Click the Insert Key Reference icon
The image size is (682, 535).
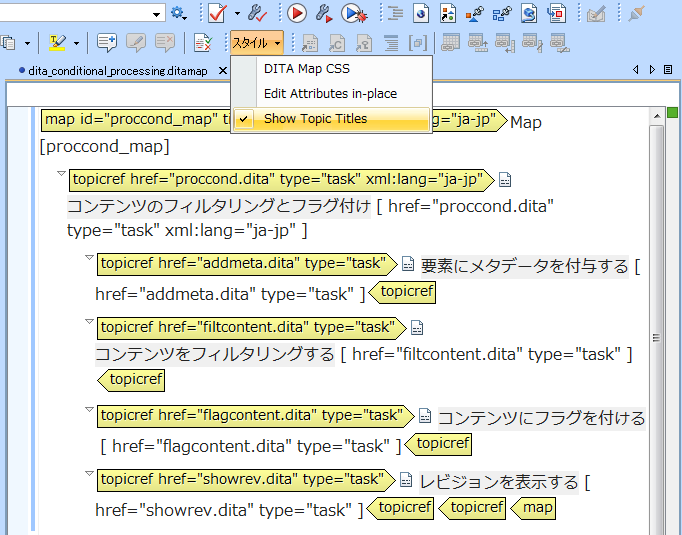(364, 43)
